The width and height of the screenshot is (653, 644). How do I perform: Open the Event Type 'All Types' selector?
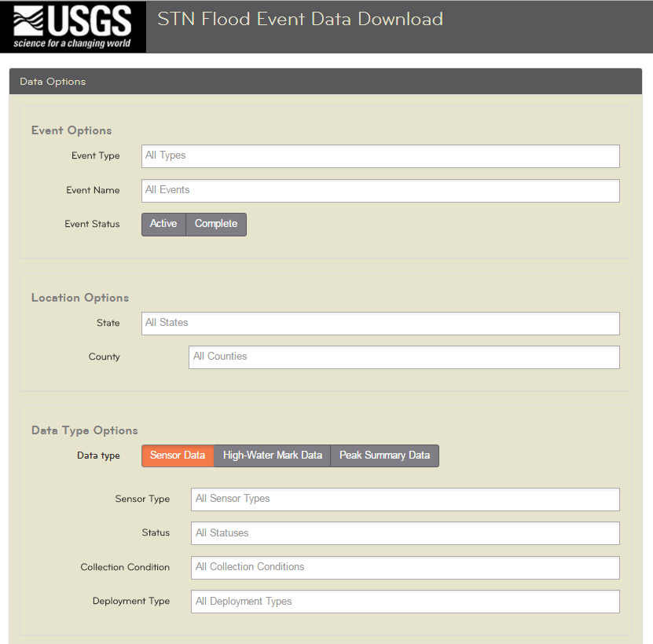click(380, 156)
